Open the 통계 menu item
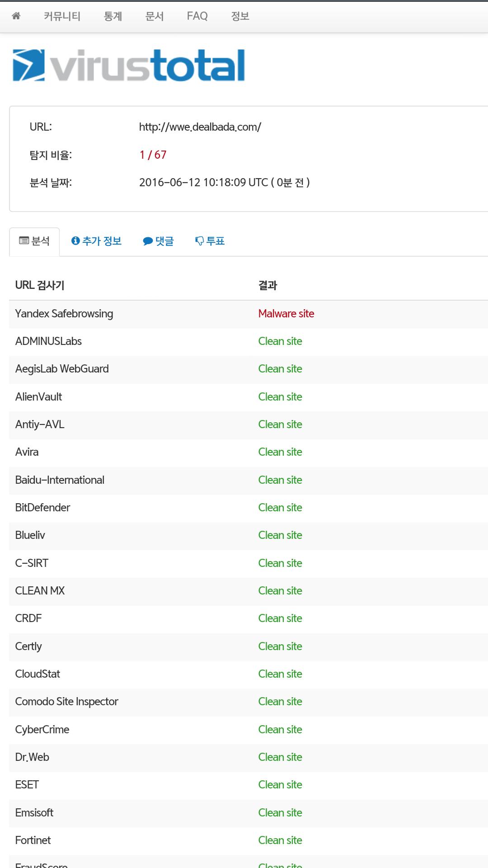 113,16
